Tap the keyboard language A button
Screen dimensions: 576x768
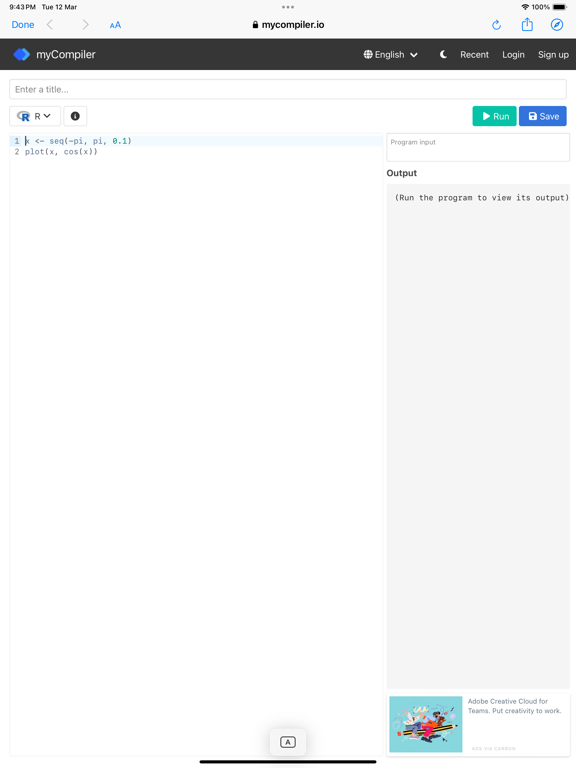click(288, 742)
